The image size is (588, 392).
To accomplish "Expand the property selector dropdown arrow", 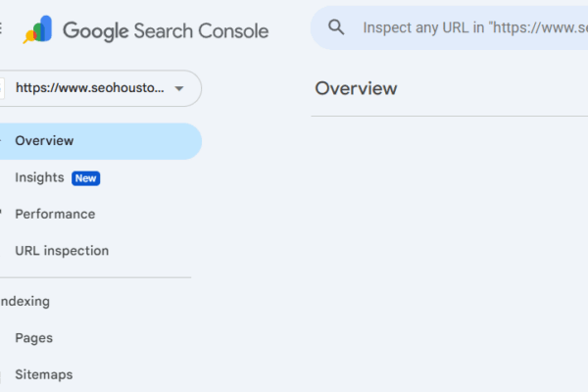I will pyautogui.click(x=178, y=88).
